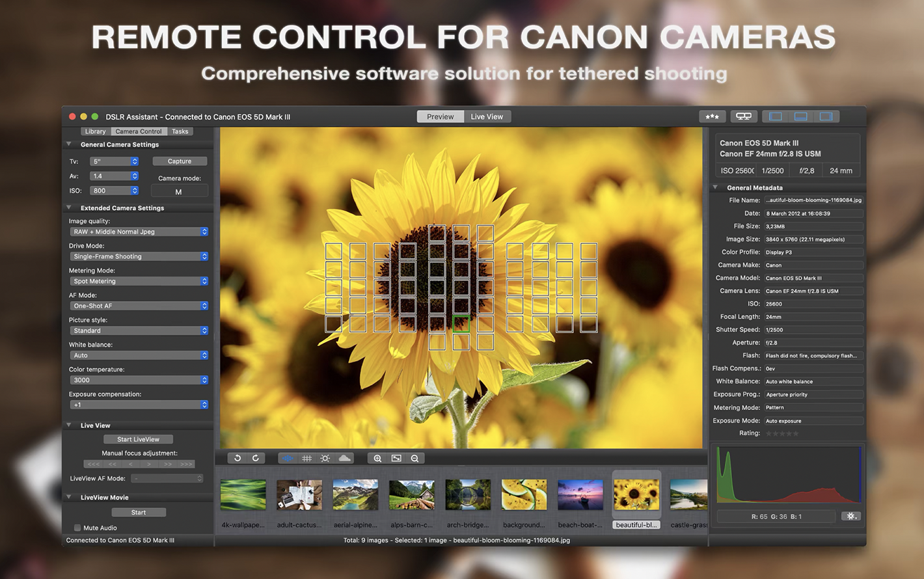
Task: Collapse the Extended Camera Settings section
Action: 69,208
